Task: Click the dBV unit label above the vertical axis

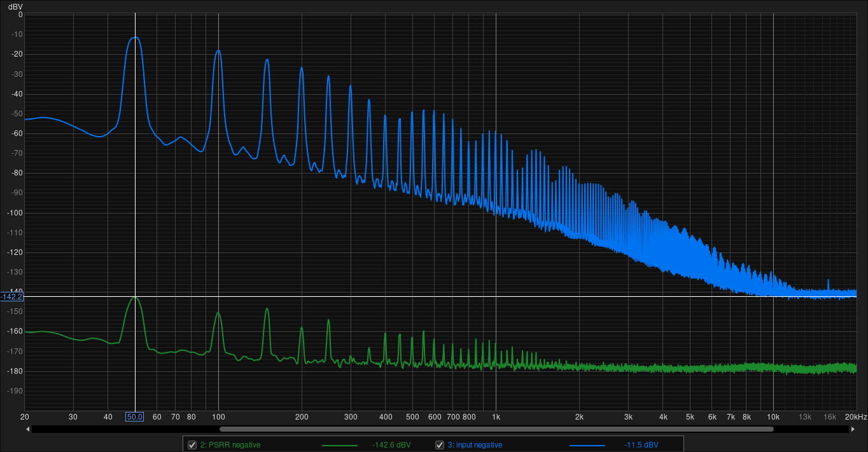Action: click(x=15, y=6)
